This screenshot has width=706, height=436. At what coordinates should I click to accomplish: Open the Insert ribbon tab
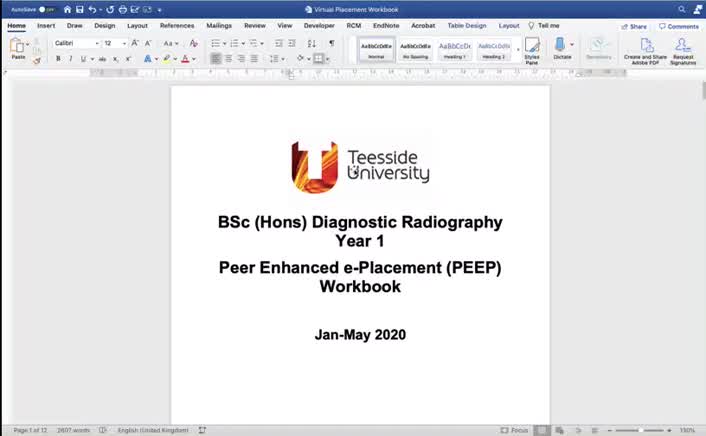click(x=46, y=26)
